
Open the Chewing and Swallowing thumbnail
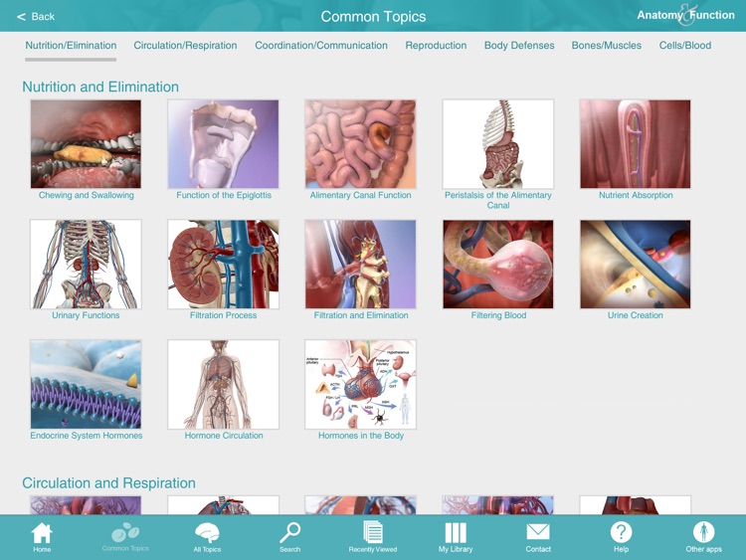(86, 144)
